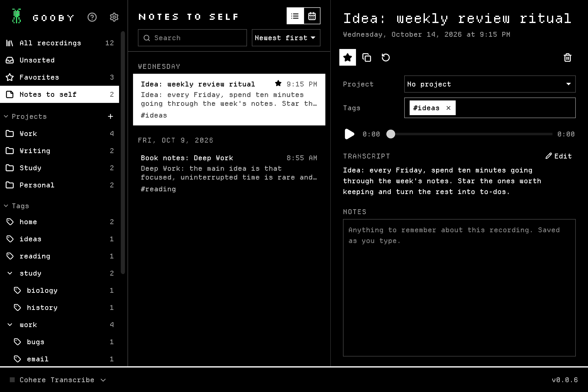
Task: Open the Work project folder
Action: pos(60,134)
